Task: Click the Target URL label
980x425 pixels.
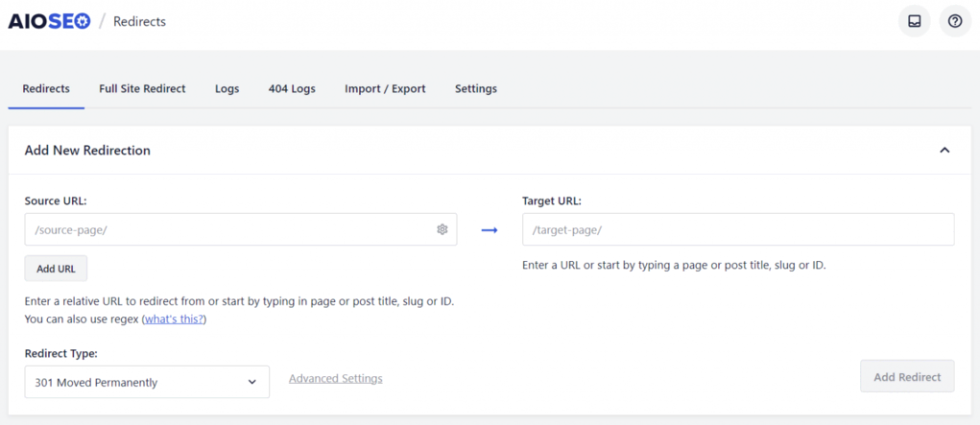Action: 552,201
